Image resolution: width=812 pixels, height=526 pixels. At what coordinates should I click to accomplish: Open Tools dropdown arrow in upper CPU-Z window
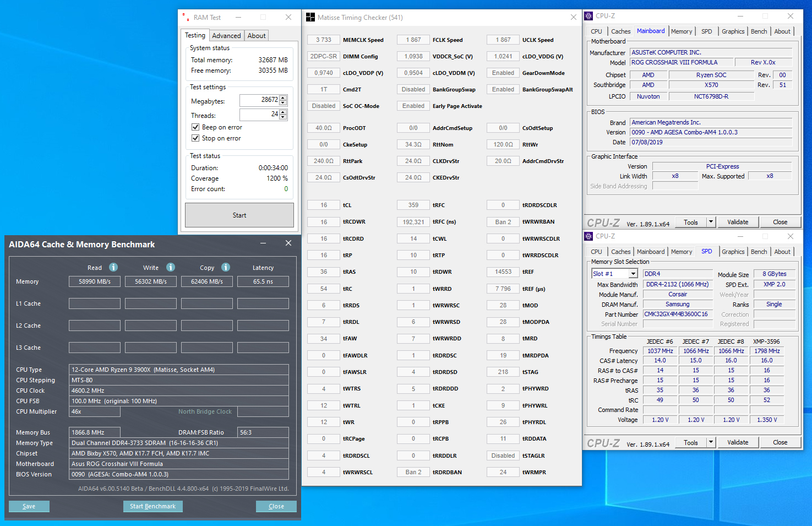[711, 222]
